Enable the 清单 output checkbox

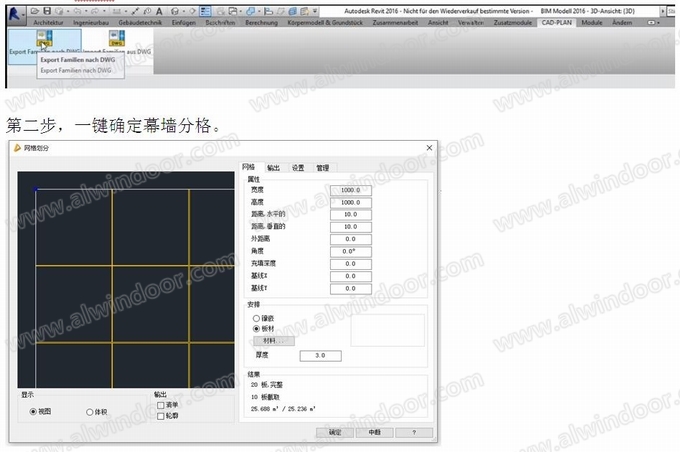[160, 405]
